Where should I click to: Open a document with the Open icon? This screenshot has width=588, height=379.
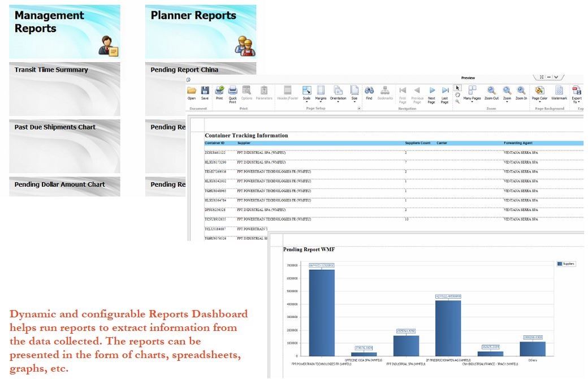(192, 93)
